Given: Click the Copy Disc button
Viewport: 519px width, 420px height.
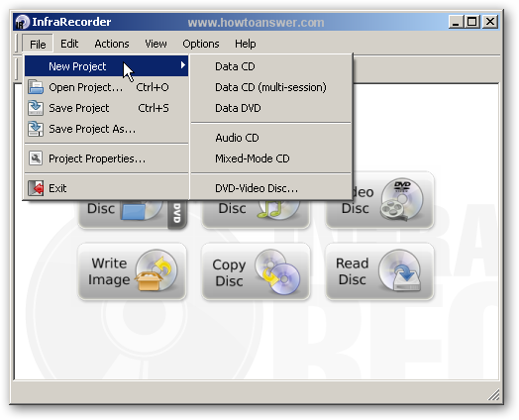Looking at the screenshot, I should point(256,271).
